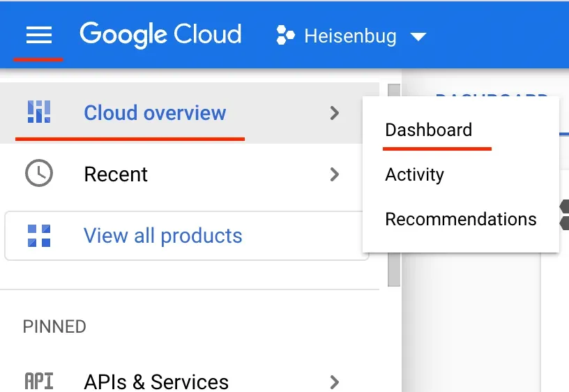The image size is (569, 392).
Task: Expand the APIs & Services chevron
Action: point(335,382)
